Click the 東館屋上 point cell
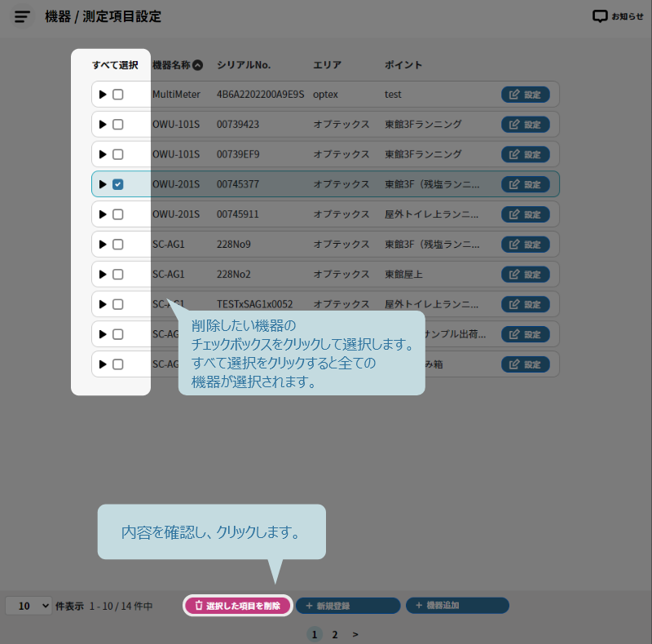This screenshot has width=652, height=644. [x=403, y=274]
